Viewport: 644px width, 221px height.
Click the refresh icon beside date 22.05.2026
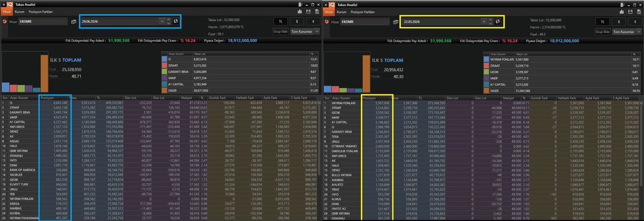(496, 21)
